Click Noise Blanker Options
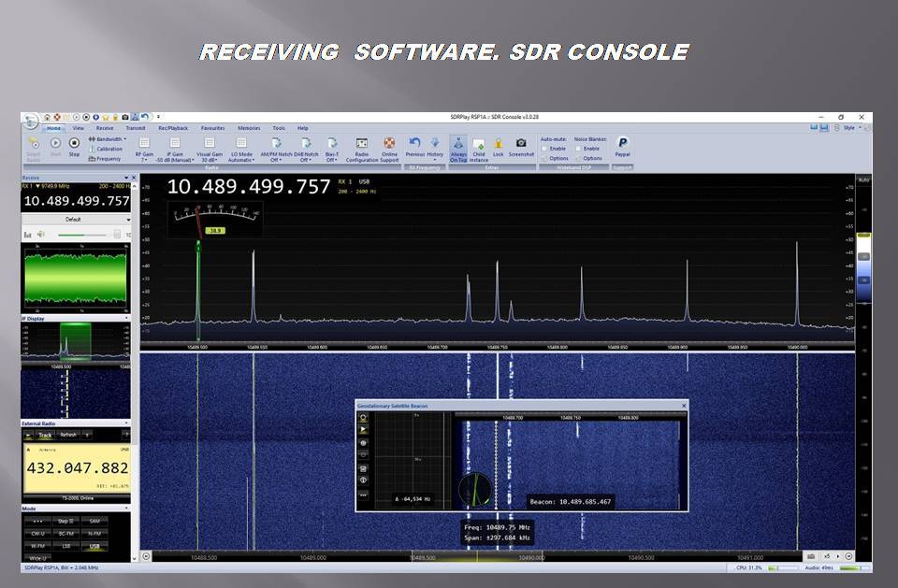898x588 pixels. 589,159
